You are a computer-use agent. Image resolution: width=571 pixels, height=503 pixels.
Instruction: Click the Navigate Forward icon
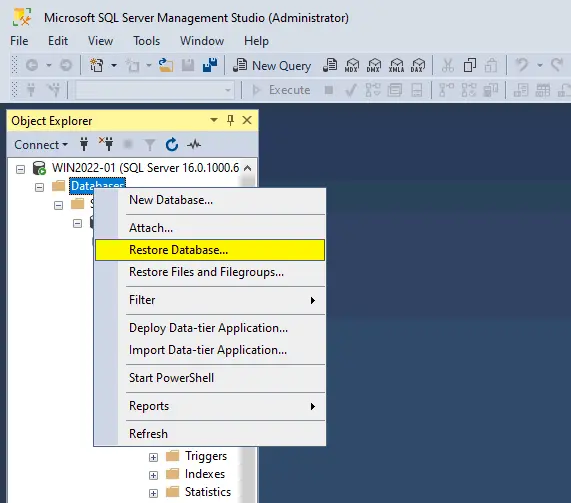66,66
